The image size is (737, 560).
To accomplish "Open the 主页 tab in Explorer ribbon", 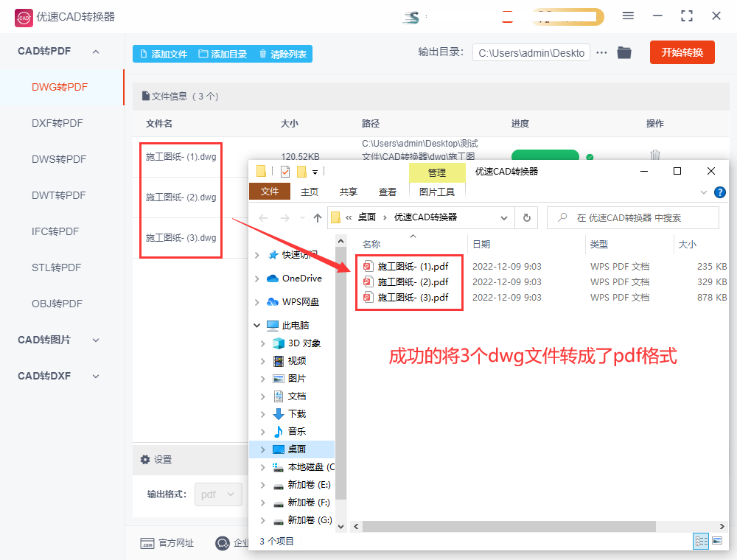I will click(310, 192).
